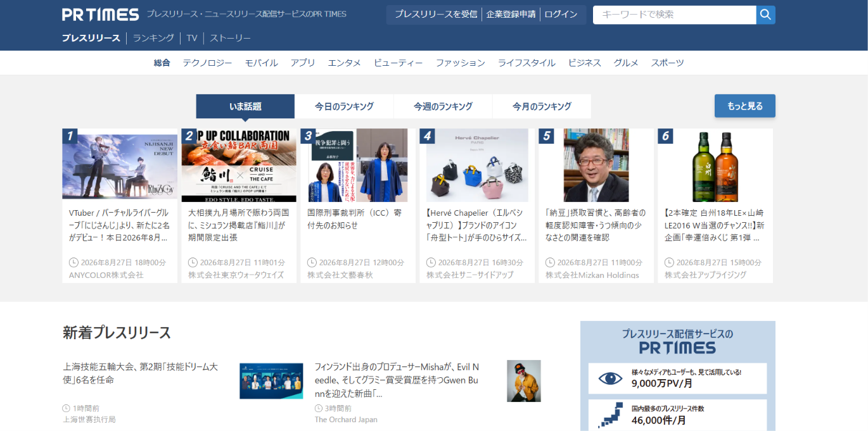Open the Misha producer press release title
Screen dimensions: 868x431
click(397, 380)
